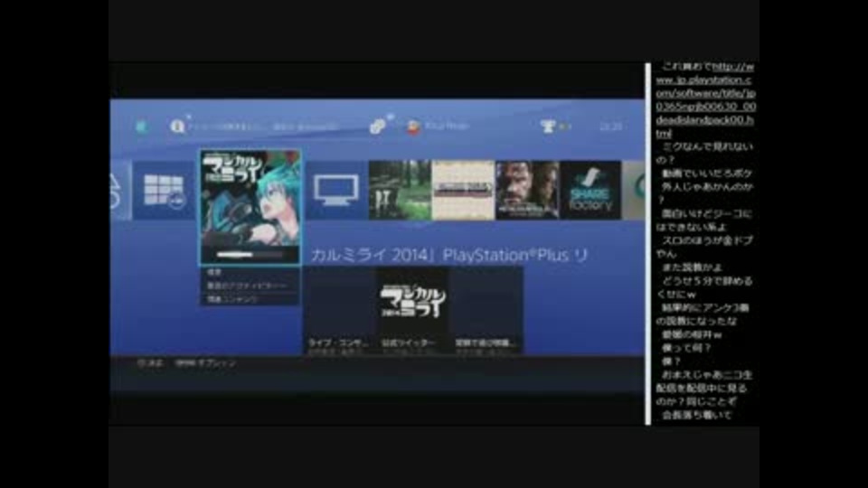Click comment '動画でいいだろボケ'
Image resolution: width=868 pixels, height=488 pixels.
707,174
